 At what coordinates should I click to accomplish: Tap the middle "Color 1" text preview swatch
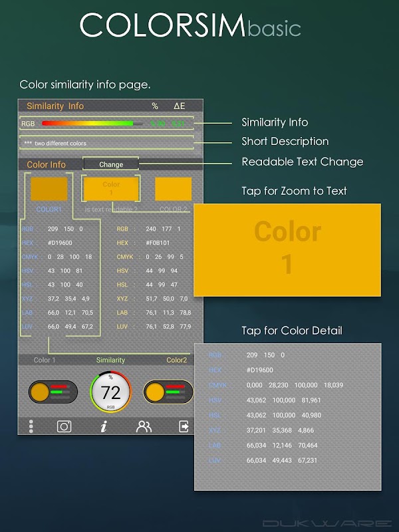coord(111,189)
